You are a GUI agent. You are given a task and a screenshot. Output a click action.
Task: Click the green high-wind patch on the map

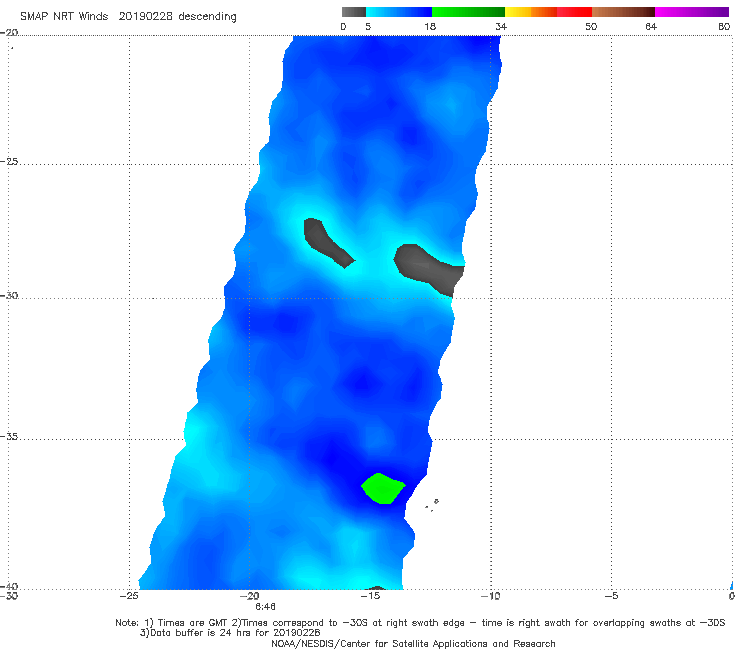point(383,489)
